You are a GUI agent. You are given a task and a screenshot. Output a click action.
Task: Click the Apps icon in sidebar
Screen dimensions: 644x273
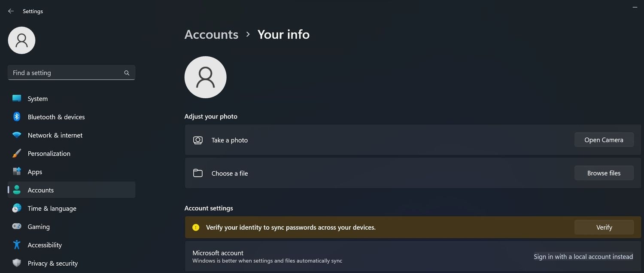coord(17,172)
